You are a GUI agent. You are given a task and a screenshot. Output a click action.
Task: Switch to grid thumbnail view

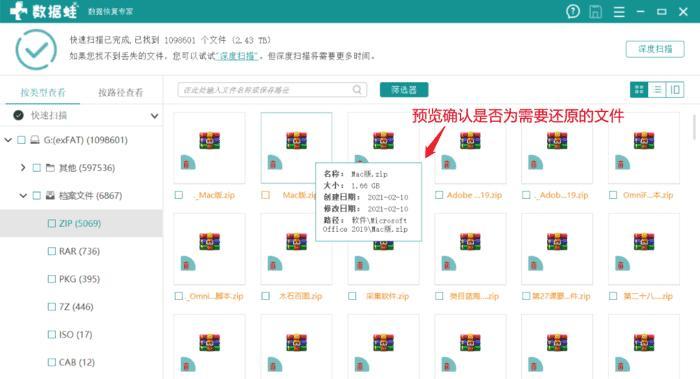click(639, 90)
